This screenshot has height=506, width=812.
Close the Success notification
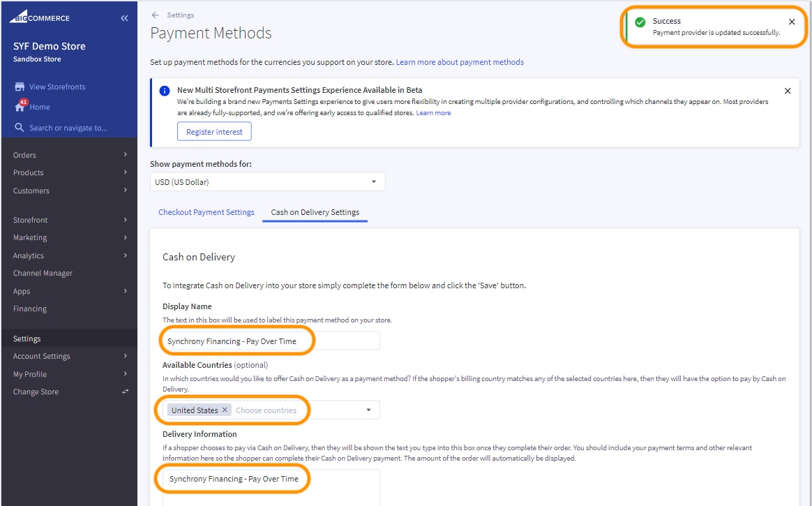coord(791,22)
